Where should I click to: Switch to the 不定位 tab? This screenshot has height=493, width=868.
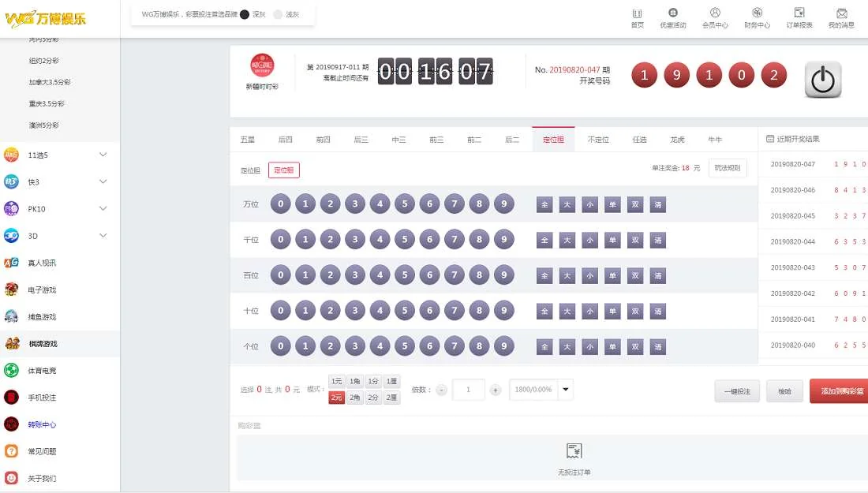[x=598, y=140]
